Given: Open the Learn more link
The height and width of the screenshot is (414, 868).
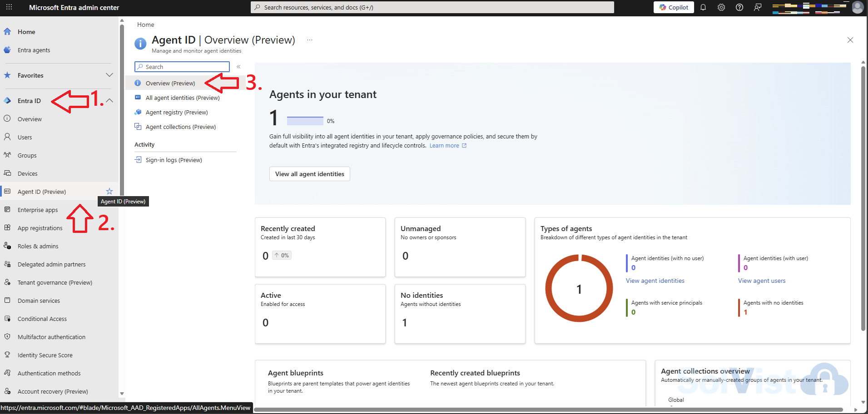Looking at the screenshot, I should point(444,145).
